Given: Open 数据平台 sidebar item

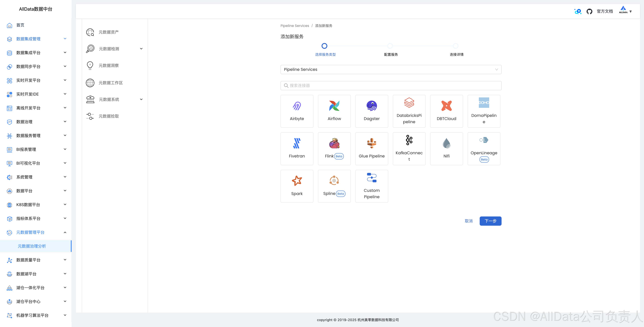Looking at the screenshot, I should (36, 191).
